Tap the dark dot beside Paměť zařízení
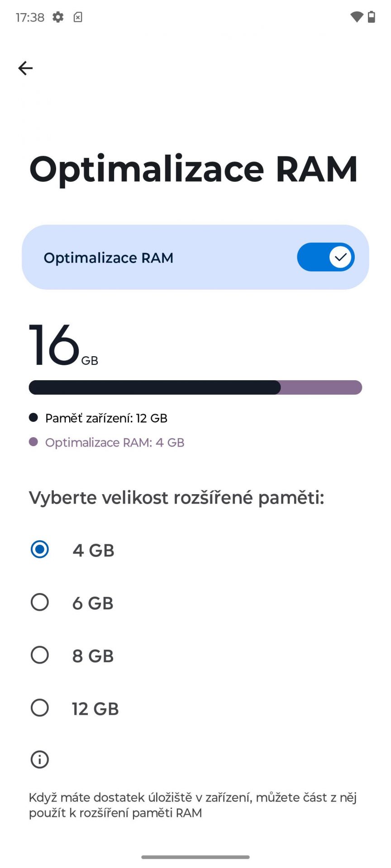This screenshot has width=391, height=868. (x=33, y=417)
